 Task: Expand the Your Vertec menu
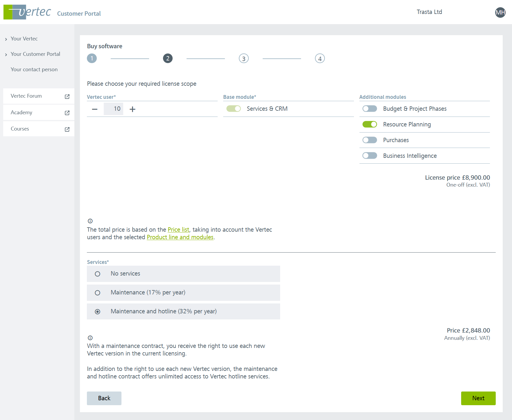pos(24,39)
